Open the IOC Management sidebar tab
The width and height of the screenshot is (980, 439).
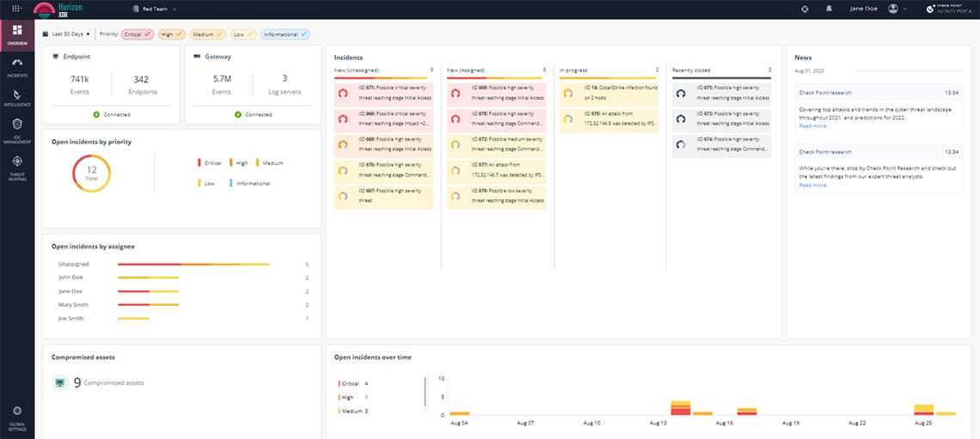[x=17, y=131]
